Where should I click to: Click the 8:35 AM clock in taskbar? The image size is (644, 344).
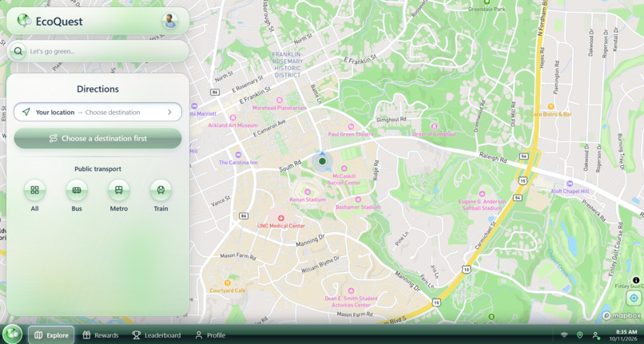click(x=626, y=332)
